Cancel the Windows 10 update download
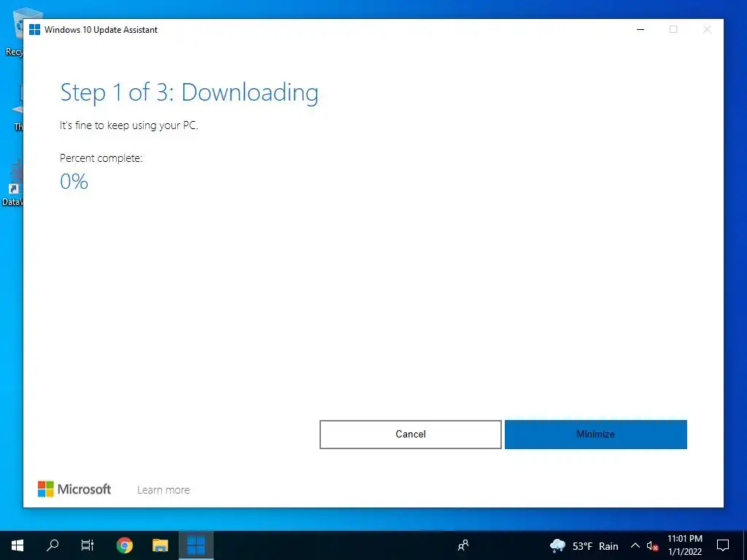The width and height of the screenshot is (747, 560). click(x=410, y=435)
